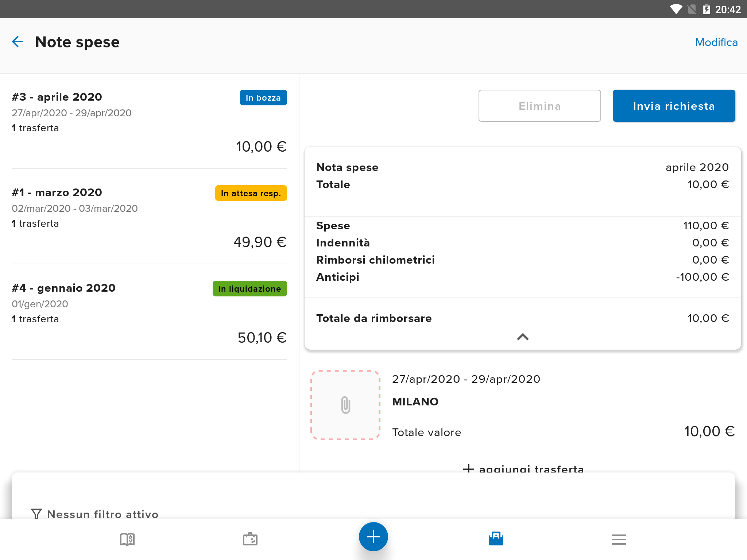
Task: Send request with Invia richiesta
Action: click(x=674, y=106)
